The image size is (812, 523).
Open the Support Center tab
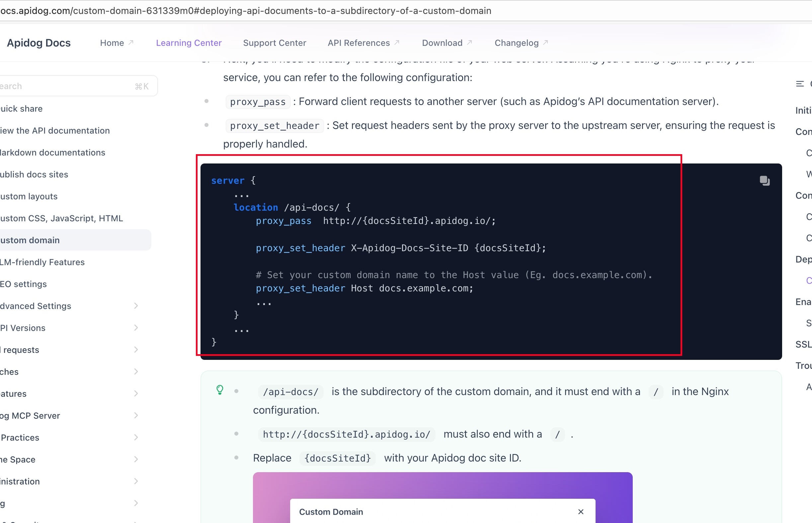tap(274, 43)
